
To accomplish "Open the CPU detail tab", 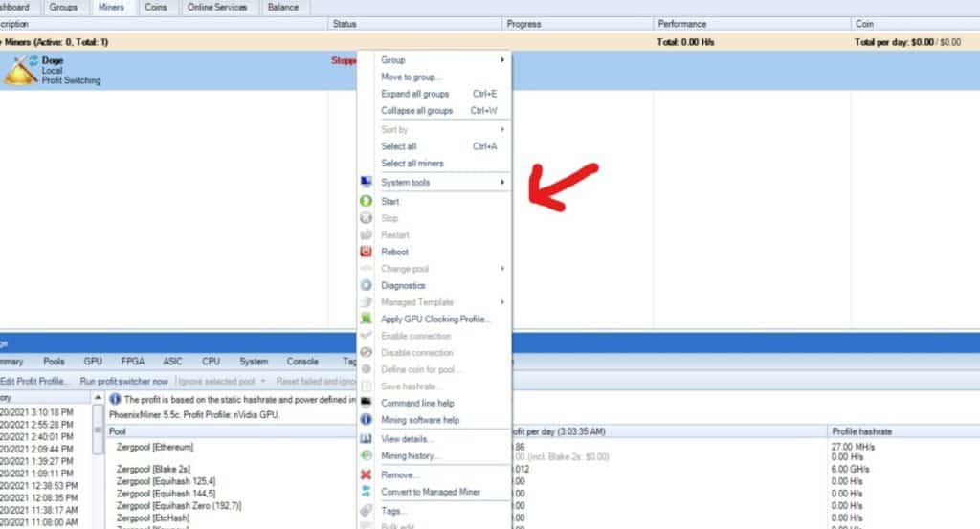I will 211,362.
